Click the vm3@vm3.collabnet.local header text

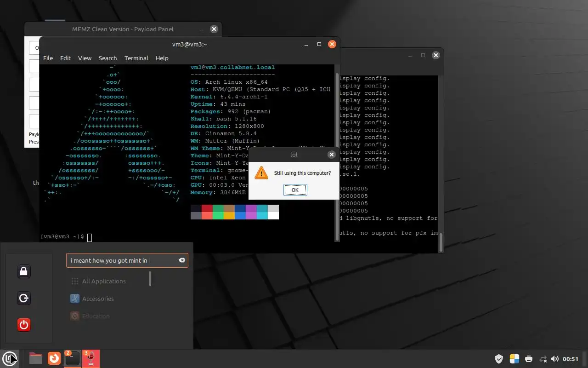coord(233,67)
